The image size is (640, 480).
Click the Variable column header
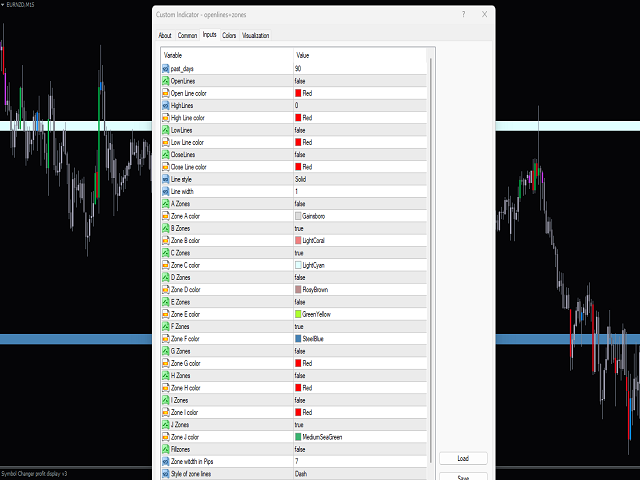(227, 55)
